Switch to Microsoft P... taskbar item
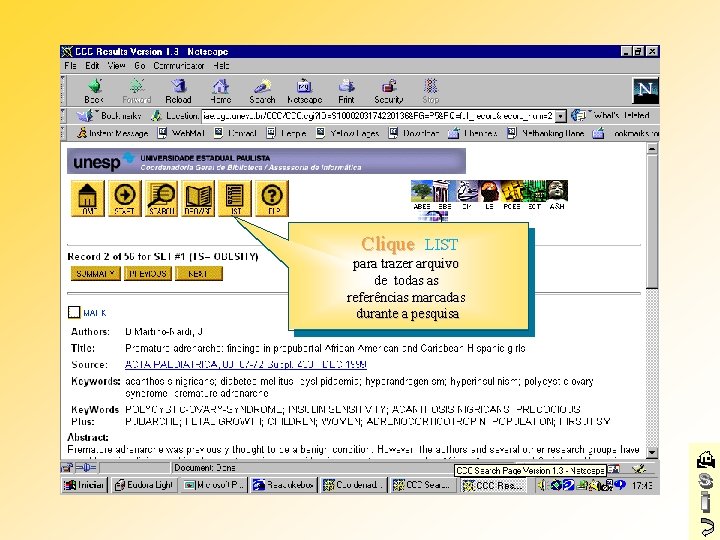This screenshot has width=720, height=540. (x=214, y=485)
